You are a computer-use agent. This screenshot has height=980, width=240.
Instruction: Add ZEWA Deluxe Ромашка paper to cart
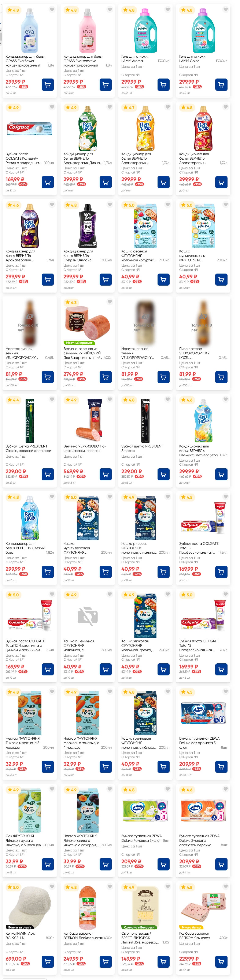coord(163,864)
